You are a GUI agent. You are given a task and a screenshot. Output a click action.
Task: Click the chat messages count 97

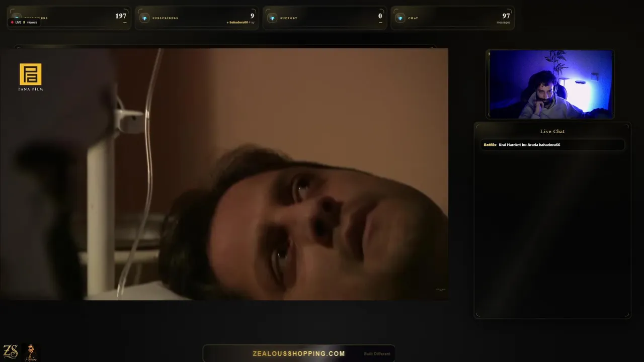point(506,16)
